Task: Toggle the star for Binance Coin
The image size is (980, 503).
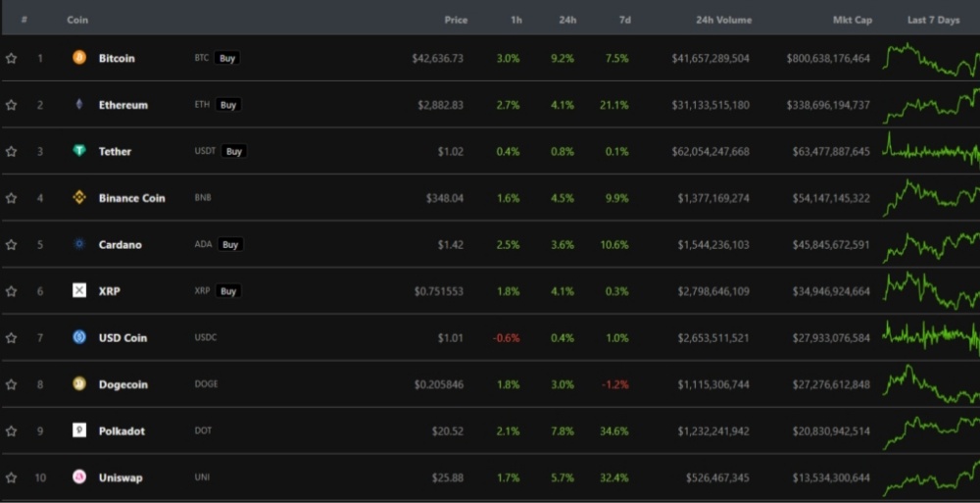Action: pos(11,198)
